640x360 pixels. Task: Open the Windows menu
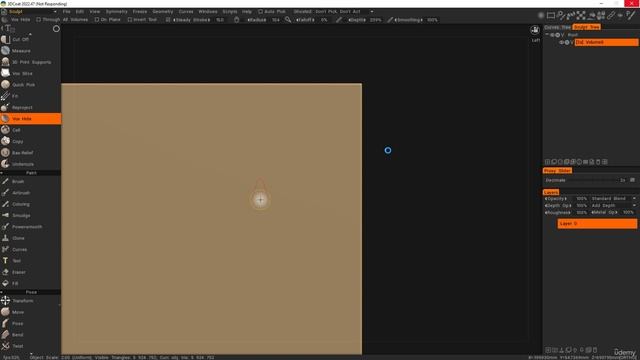208,11
